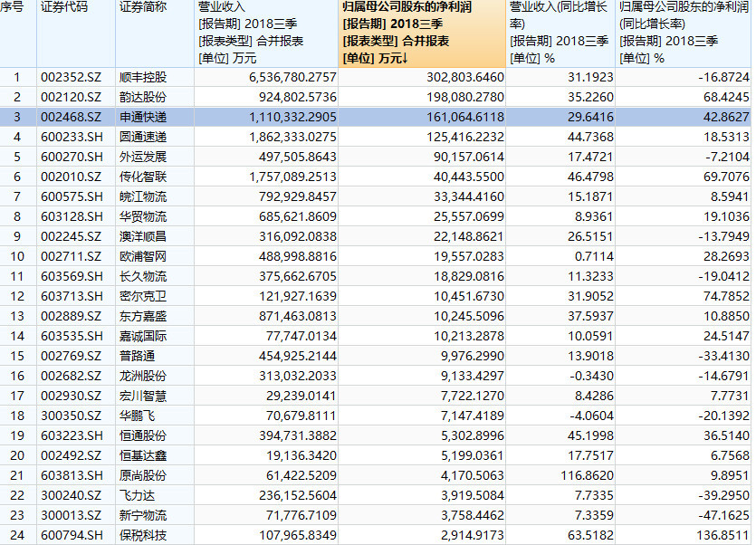Click the 序号 column header
Screen dimensions: 756x545
(x=14, y=11)
